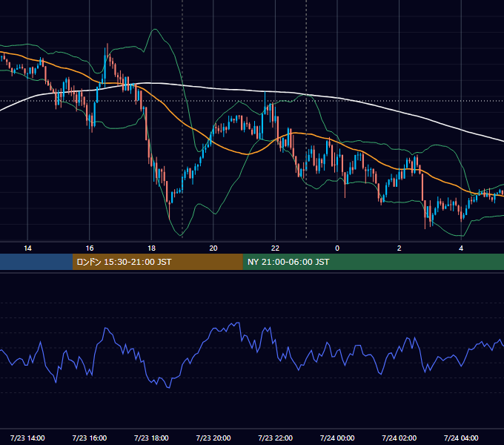Click the 7/23 18:00 date label
504x445 pixels.
coord(151,438)
